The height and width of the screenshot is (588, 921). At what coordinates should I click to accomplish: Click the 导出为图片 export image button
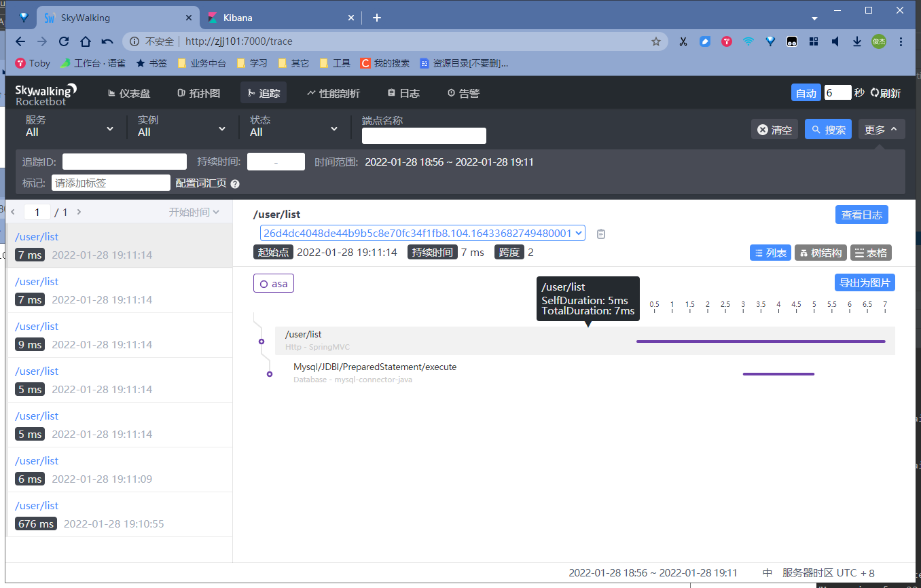[864, 282]
